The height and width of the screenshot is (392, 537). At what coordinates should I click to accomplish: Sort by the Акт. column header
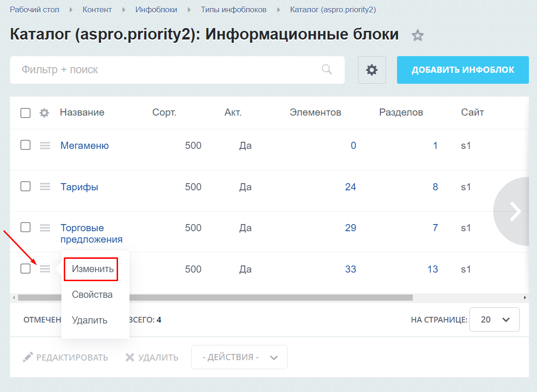point(233,112)
